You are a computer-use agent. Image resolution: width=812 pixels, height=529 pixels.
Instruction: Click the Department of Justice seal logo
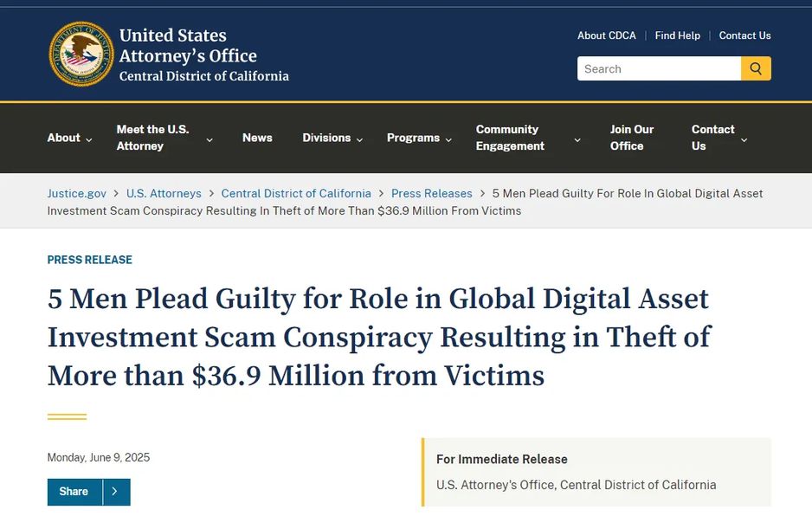pos(81,54)
